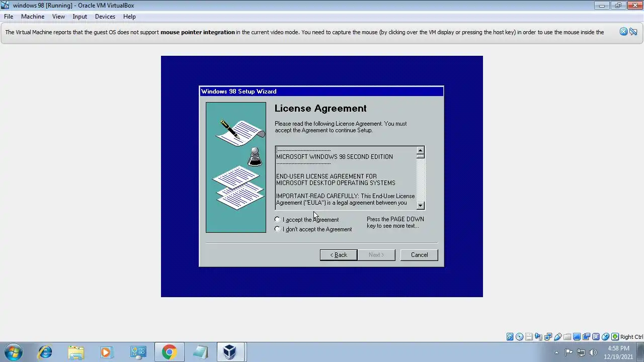644x362 pixels.
Task: Click the VirtualBox window title bar icon
Action: pyautogui.click(x=6, y=6)
